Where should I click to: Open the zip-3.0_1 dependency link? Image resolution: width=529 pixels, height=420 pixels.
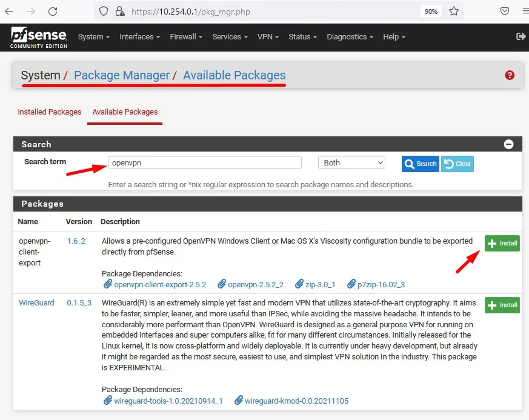[320, 285]
